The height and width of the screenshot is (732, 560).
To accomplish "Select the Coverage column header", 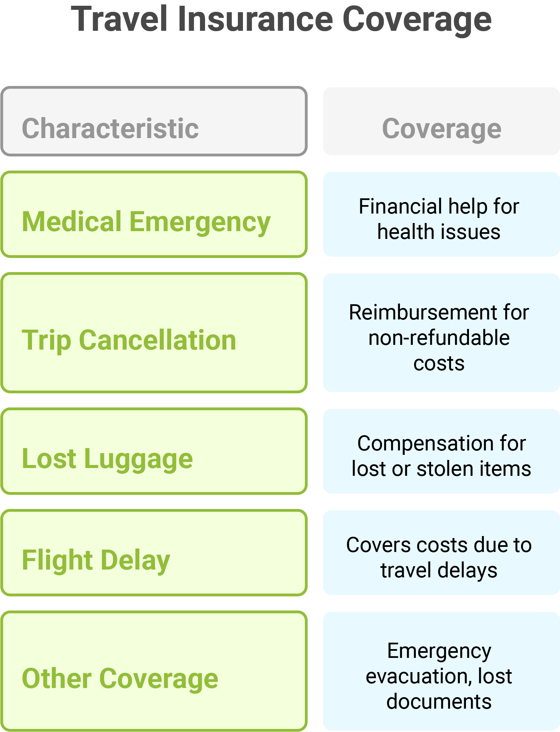I will point(441,121).
